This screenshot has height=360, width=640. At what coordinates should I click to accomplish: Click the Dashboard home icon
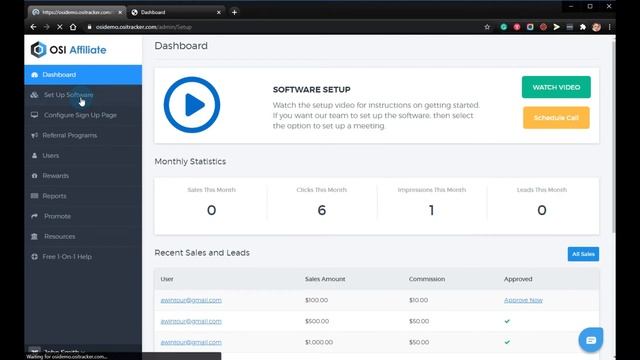click(x=34, y=75)
